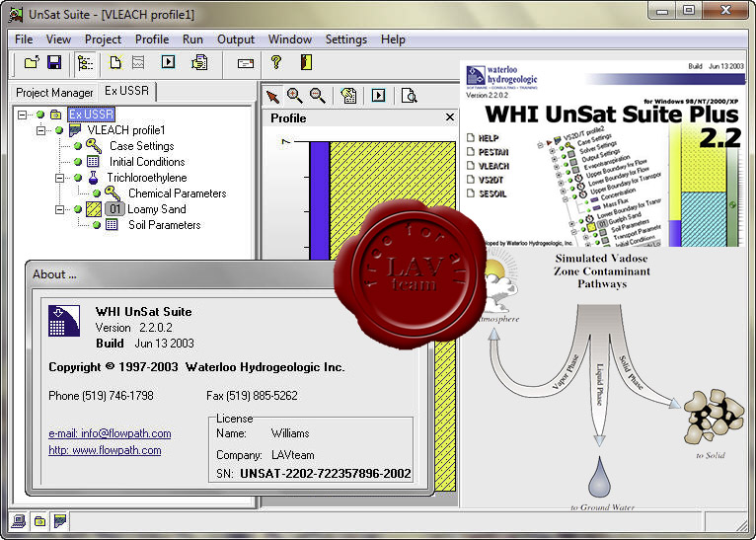
Task: Open help with yellow question mark icon
Action: click(x=276, y=62)
